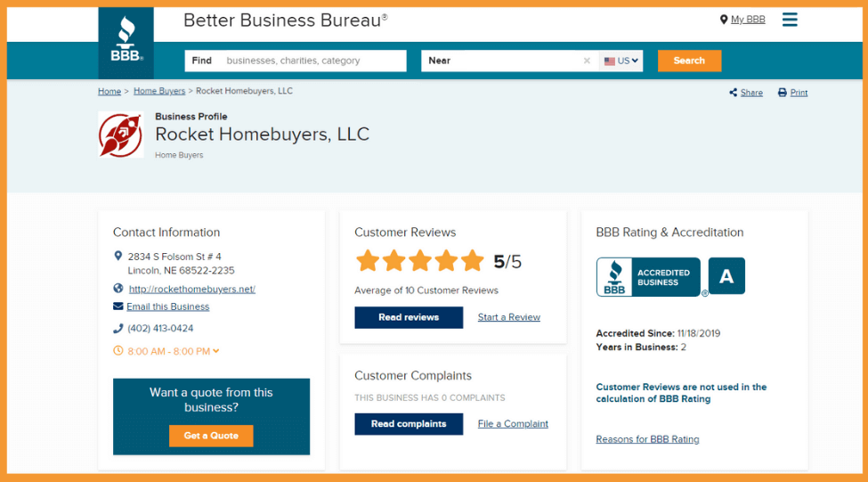Click the Rocket Homebuyers rocket logo

click(121, 135)
